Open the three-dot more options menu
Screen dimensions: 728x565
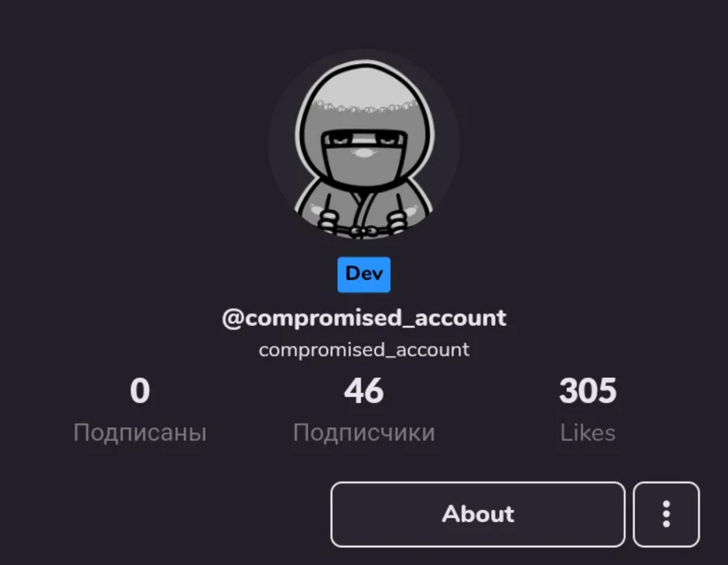[666, 514]
